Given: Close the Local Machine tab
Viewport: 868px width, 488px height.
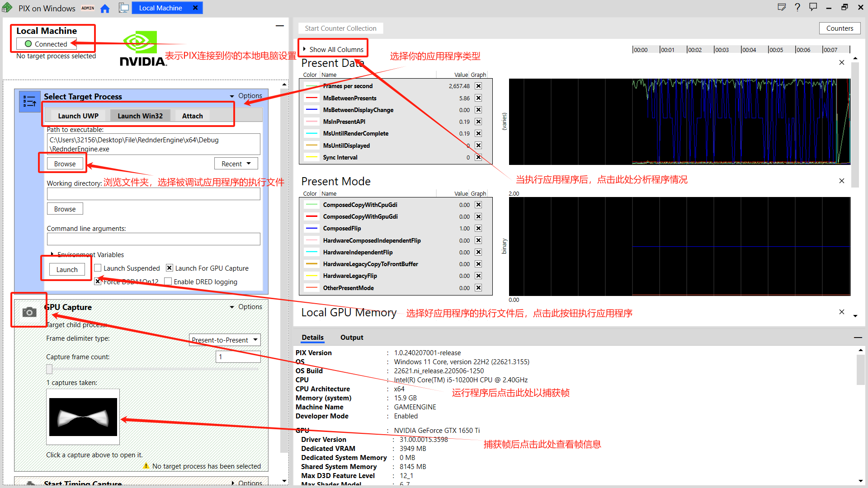Looking at the screenshot, I should [x=195, y=8].
